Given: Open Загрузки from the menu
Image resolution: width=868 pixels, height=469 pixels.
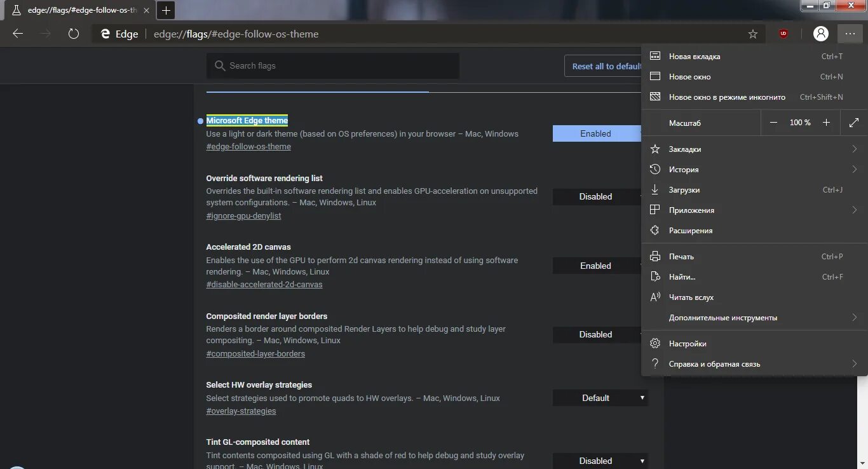Looking at the screenshot, I should 754,190.
